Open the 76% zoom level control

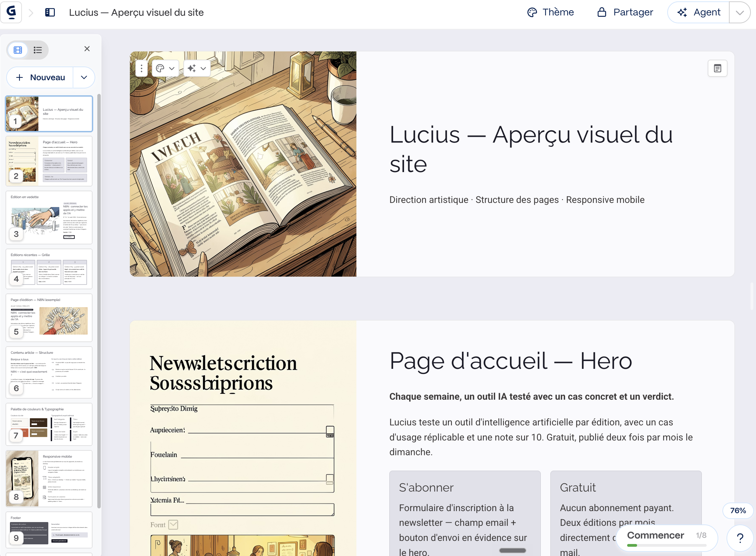737,511
